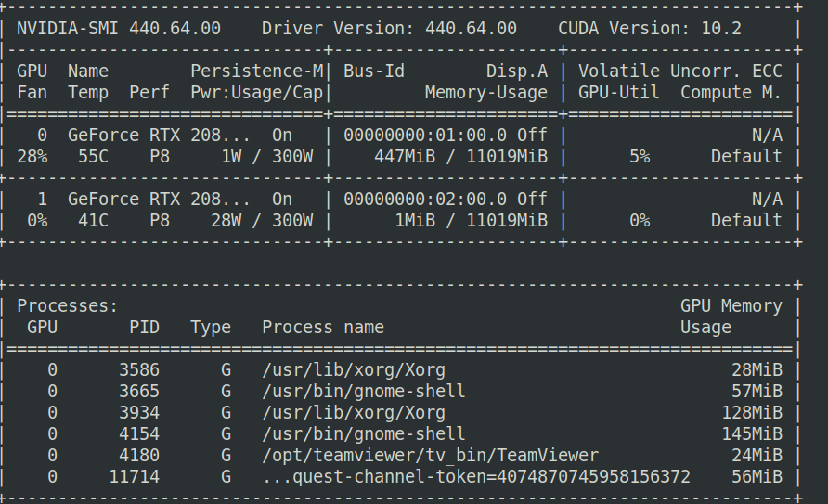Click PID 11714 in process list

(x=134, y=477)
